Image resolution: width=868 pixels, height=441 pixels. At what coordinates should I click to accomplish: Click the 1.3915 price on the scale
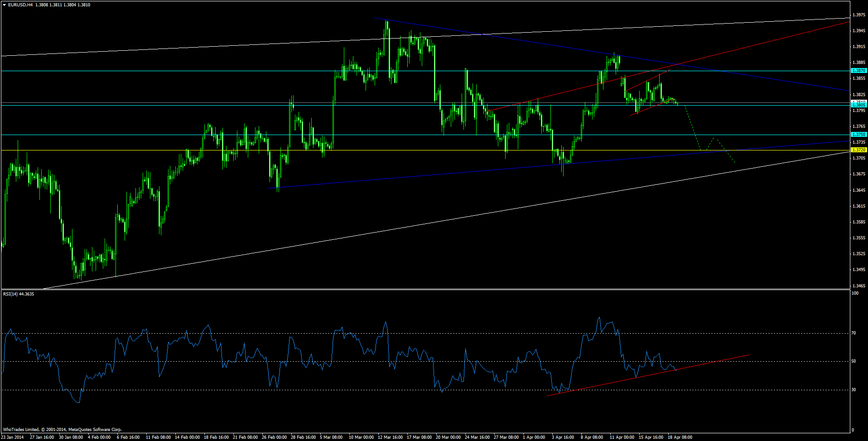(858, 47)
